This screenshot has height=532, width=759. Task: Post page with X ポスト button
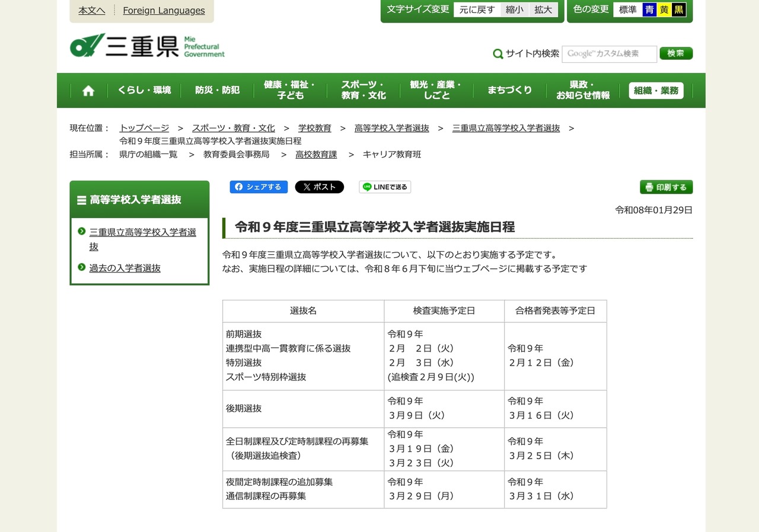pyautogui.click(x=320, y=187)
